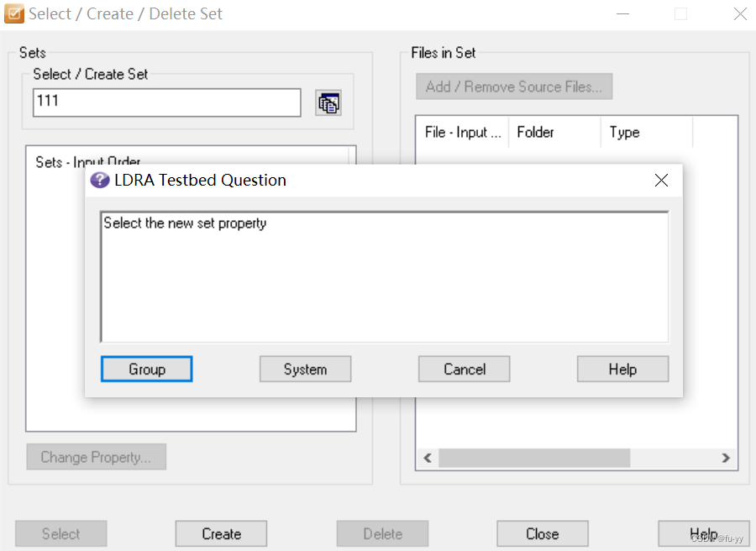Viewport: 756px width, 551px height.
Task: Close the Select / Create / Delete Set window
Action: [x=740, y=14]
